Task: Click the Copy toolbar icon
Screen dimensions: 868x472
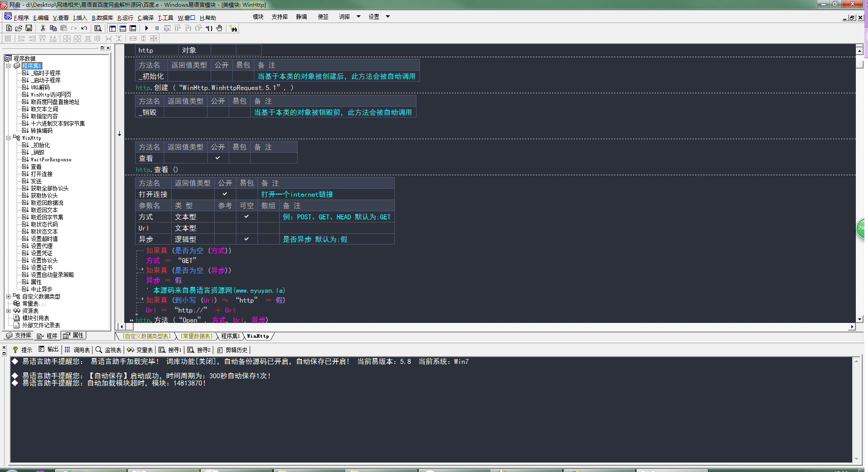Action: [53, 28]
